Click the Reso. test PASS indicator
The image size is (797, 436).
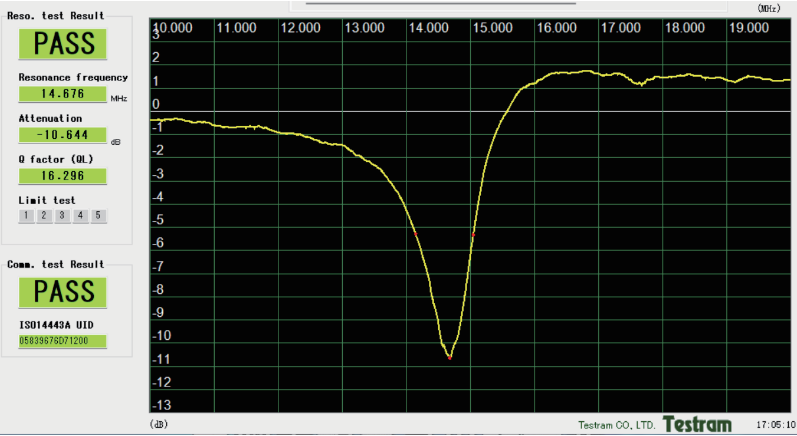[x=65, y=44]
